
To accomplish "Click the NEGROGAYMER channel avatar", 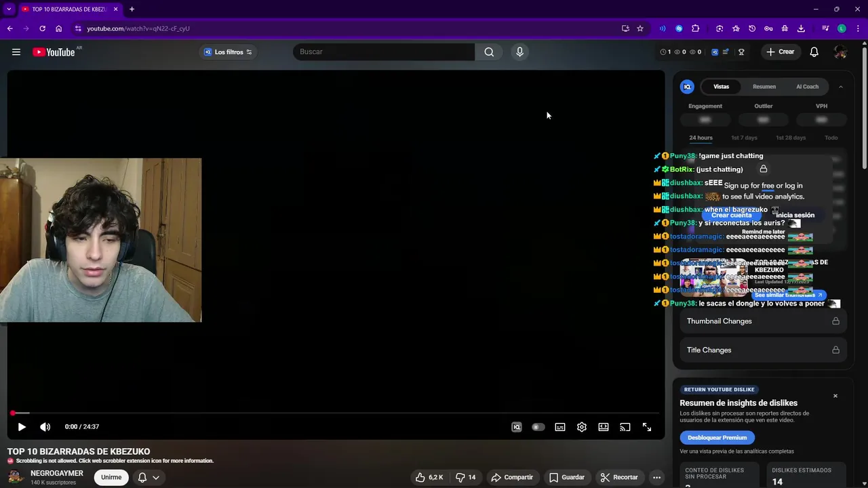I will click(16, 477).
